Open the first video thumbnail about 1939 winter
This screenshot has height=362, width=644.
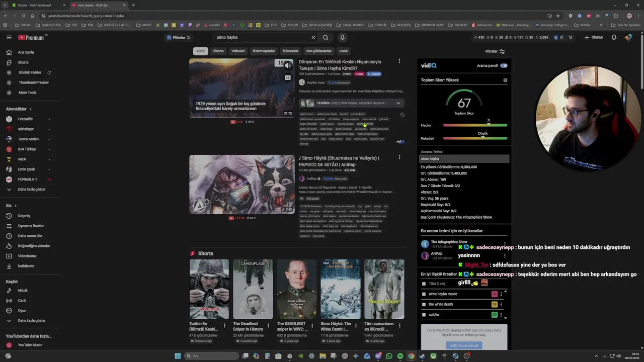(x=242, y=88)
